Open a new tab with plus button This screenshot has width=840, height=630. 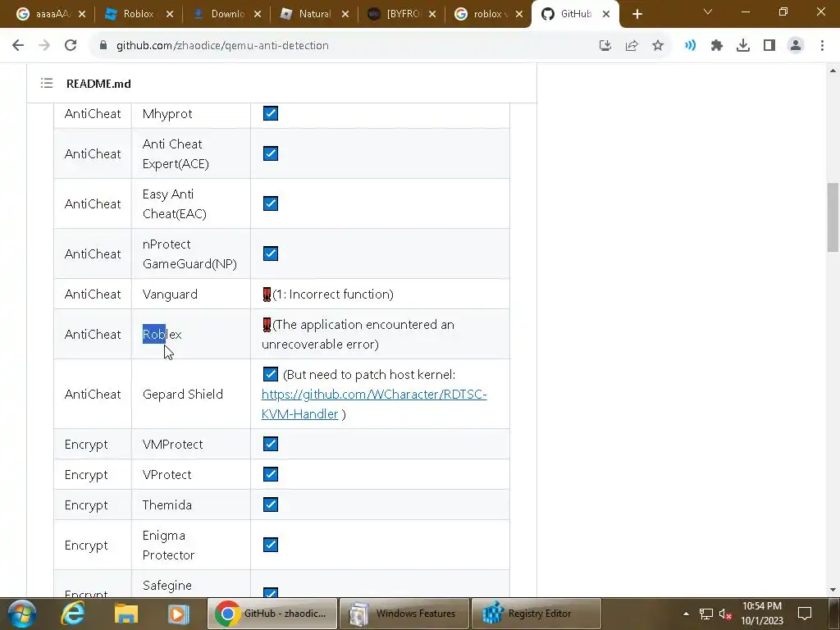[x=637, y=15]
